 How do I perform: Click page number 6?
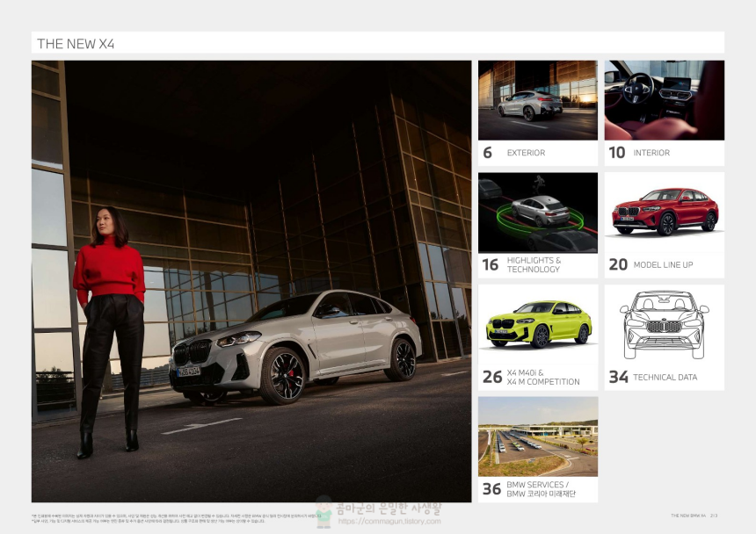click(x=488, y=153)
